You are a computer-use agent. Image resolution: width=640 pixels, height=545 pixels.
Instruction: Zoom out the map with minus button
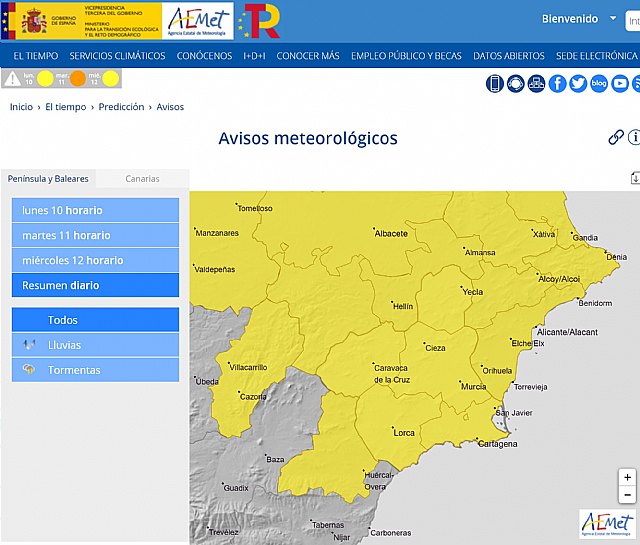coord(627,495)
